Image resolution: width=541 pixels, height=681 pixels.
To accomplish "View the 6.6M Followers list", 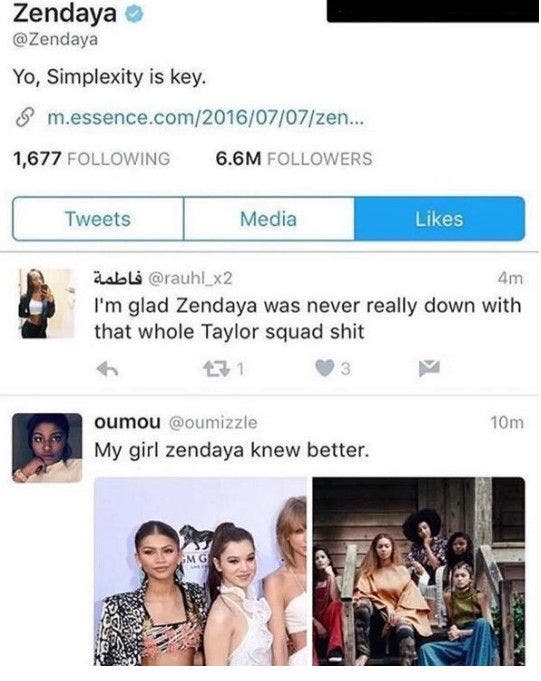I will coord(294,159).
